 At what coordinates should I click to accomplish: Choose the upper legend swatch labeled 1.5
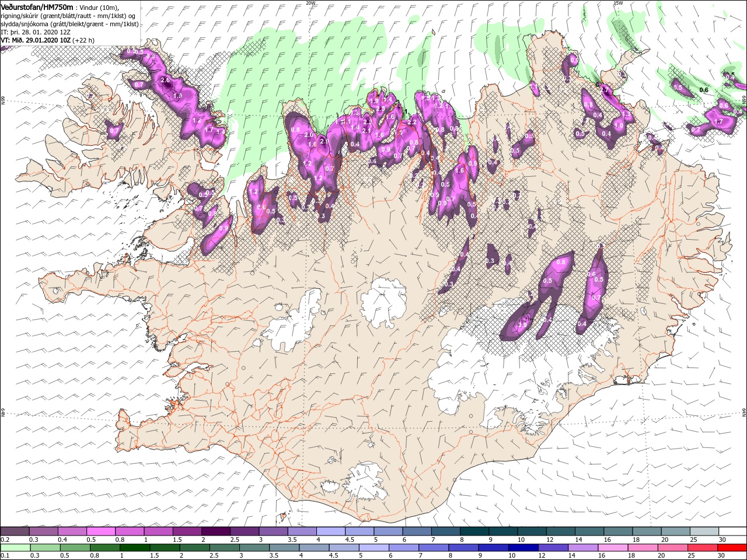point(187,531)
